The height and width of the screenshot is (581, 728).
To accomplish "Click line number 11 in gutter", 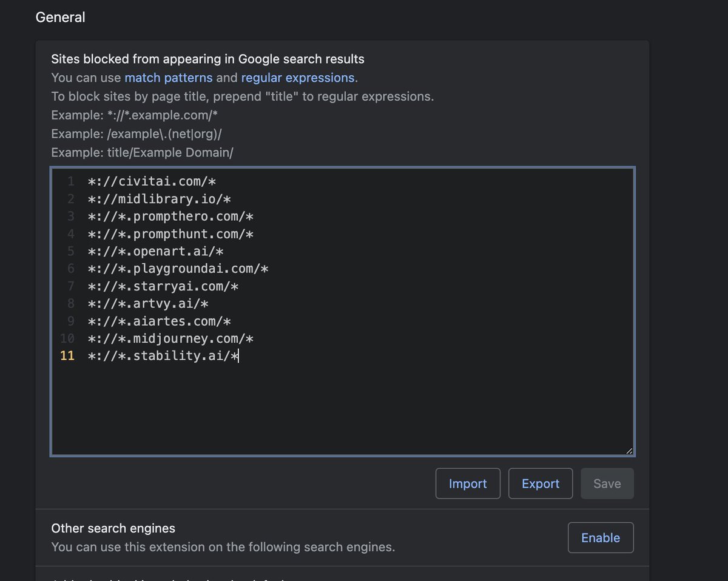I will (67, 356).
